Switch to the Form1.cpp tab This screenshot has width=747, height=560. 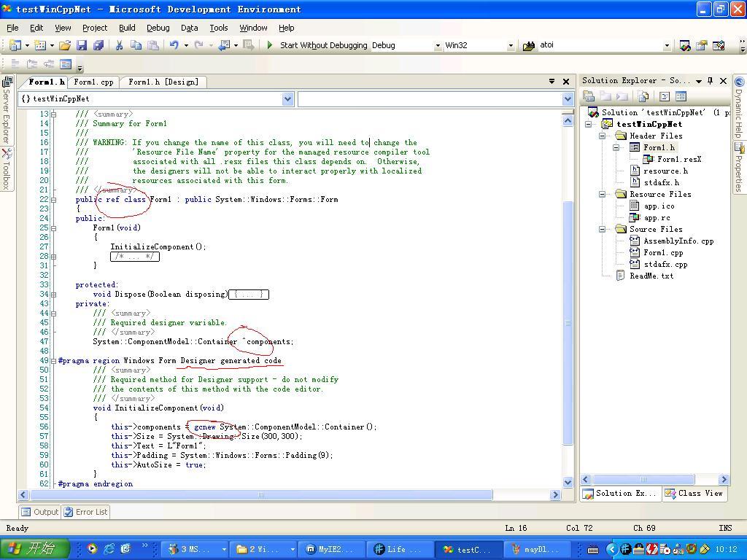click(93, 82)
